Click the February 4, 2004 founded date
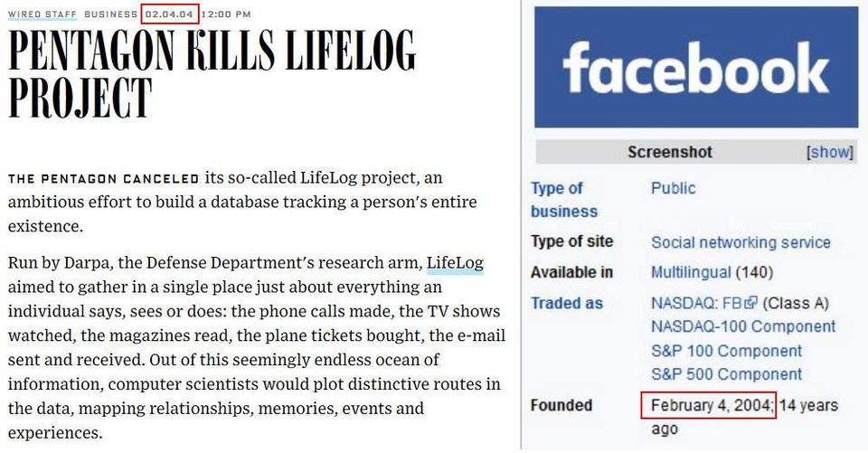The width and height of the screenshot is (868, 453). (712, 405)
